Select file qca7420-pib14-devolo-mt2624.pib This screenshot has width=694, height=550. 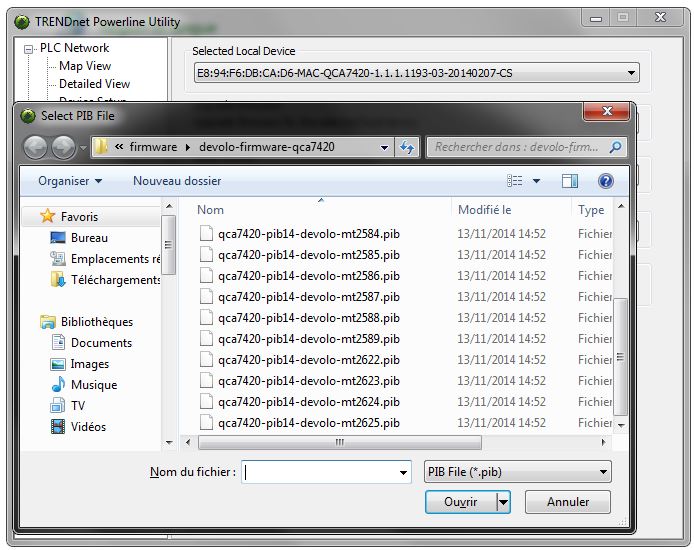[308, 402]
